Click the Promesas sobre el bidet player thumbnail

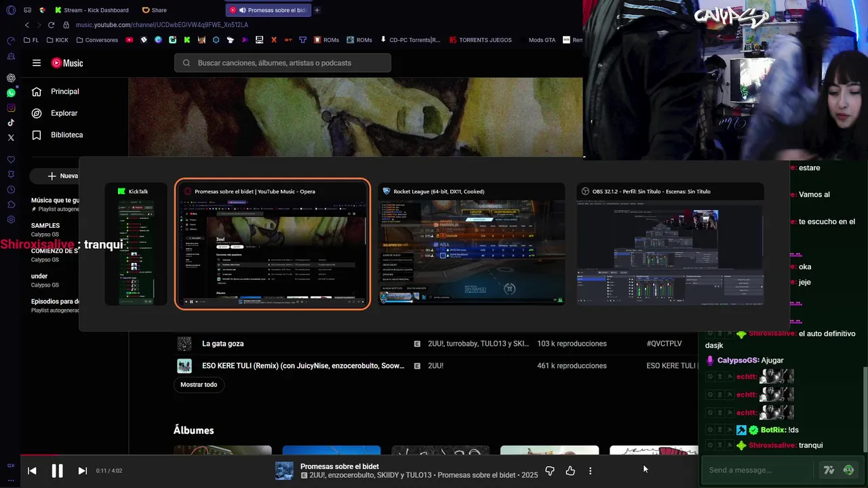(284, 470)
